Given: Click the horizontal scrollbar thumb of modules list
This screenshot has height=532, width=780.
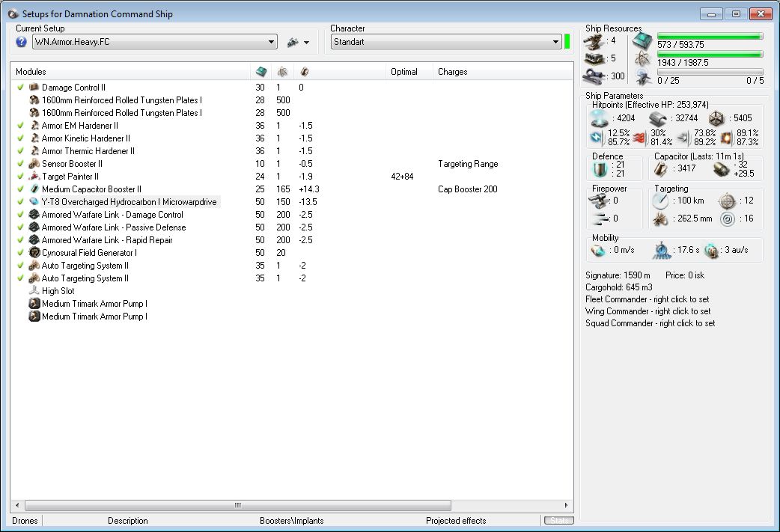Looking at the screenshot, I should tap(238, 505).
